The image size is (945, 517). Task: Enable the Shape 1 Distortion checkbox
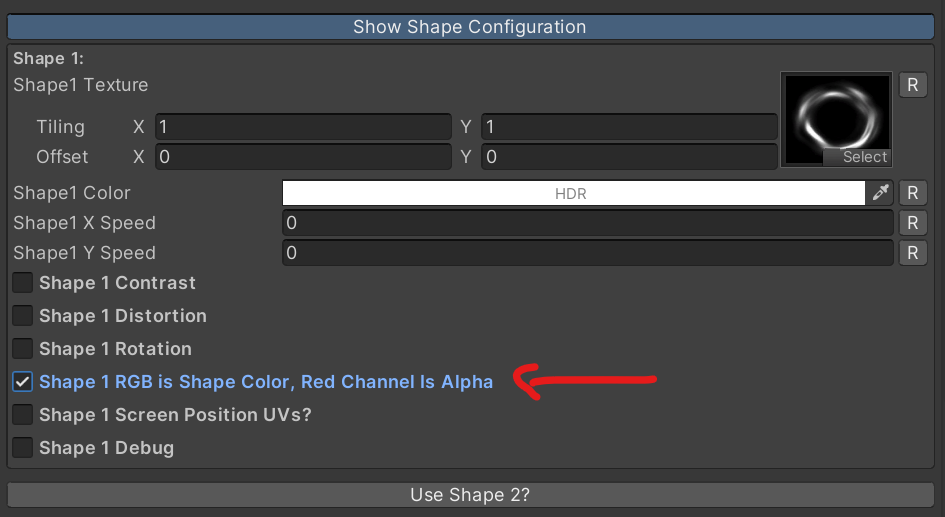coord(22,315)
